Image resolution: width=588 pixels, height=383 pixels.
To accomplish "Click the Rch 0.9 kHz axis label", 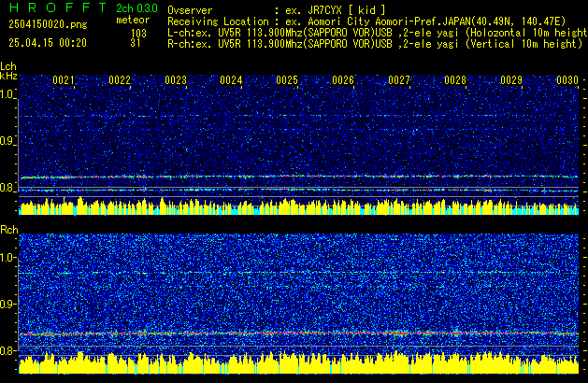I will [x=7, y=304].
